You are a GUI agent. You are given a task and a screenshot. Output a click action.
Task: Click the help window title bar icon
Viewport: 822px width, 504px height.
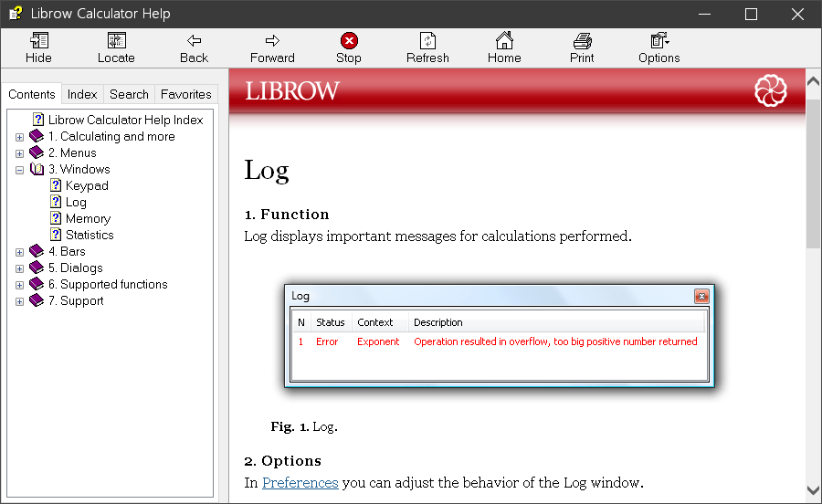click(16, 13)
